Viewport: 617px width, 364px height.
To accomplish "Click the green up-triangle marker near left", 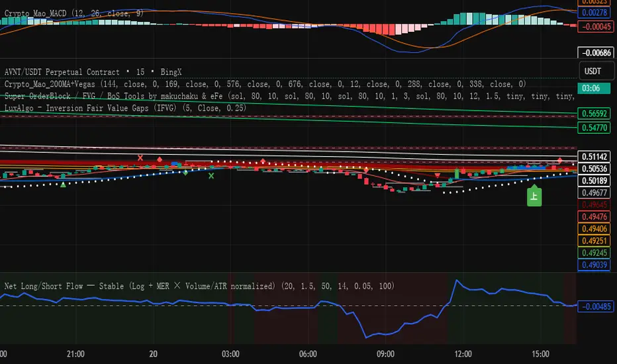I will tap(63, 184).
